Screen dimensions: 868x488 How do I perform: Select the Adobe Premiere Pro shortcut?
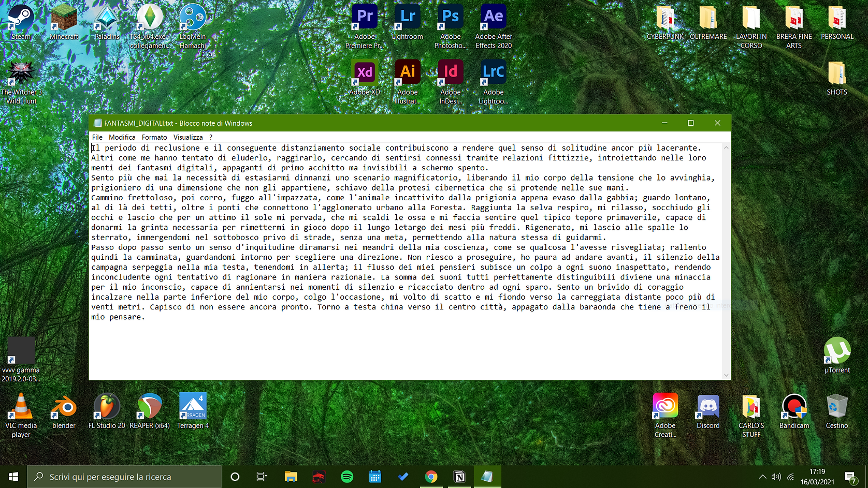(365, 26)
